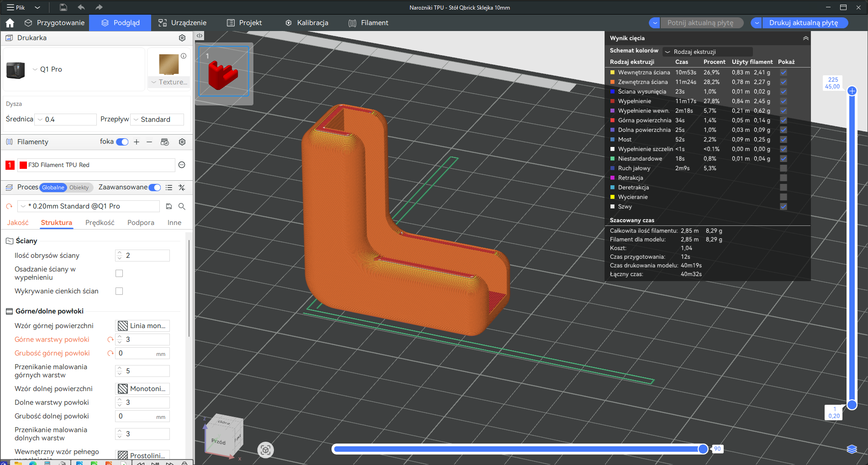868x465 pixels.
Task: Open the 0.20mm Standard @Q1 Pro preset dropdown
Action: 89,206
